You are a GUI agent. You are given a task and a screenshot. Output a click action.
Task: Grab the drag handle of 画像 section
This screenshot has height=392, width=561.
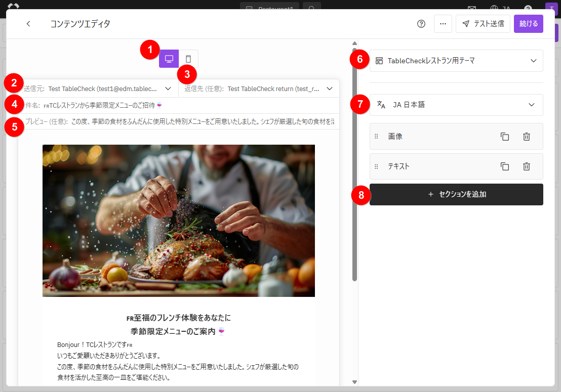(376, 136)
